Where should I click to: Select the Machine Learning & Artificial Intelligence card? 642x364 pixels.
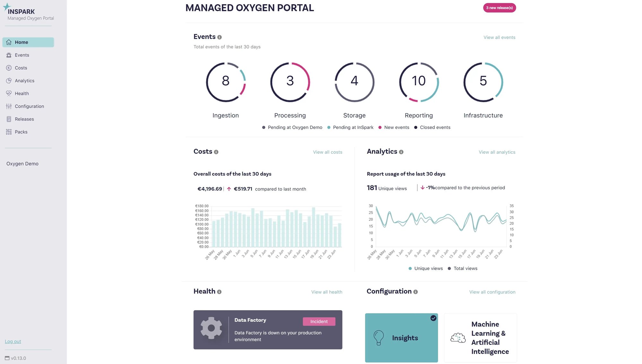pyautogui.click(x=481, y=338)
